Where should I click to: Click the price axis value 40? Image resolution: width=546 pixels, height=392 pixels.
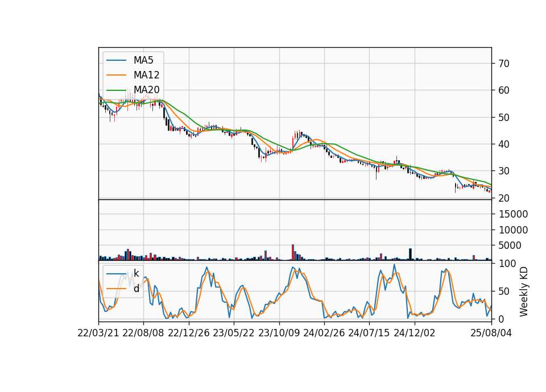[504, 144]
